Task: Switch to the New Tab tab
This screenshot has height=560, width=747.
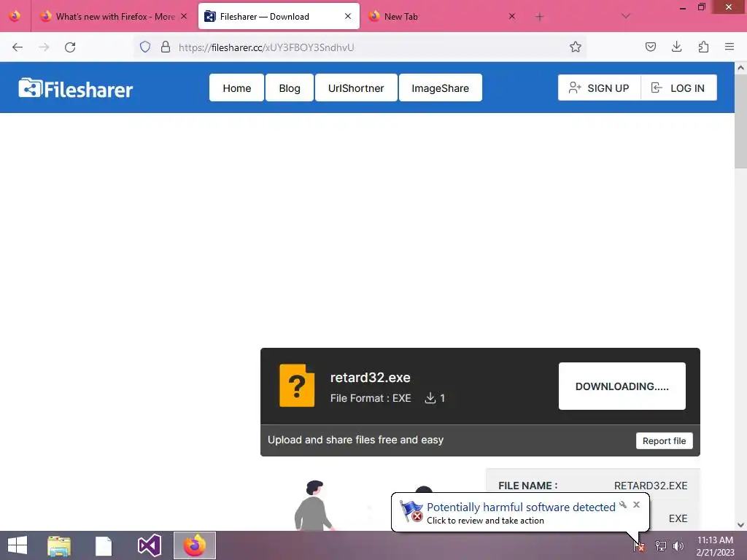Action: click(442, 17)
